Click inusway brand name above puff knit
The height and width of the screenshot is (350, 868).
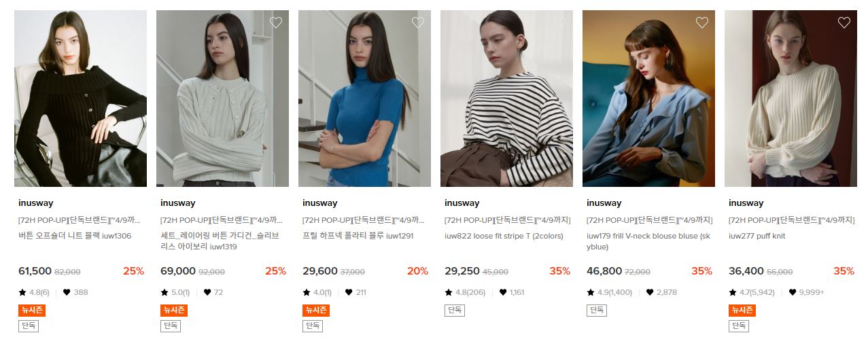point(746,203)
